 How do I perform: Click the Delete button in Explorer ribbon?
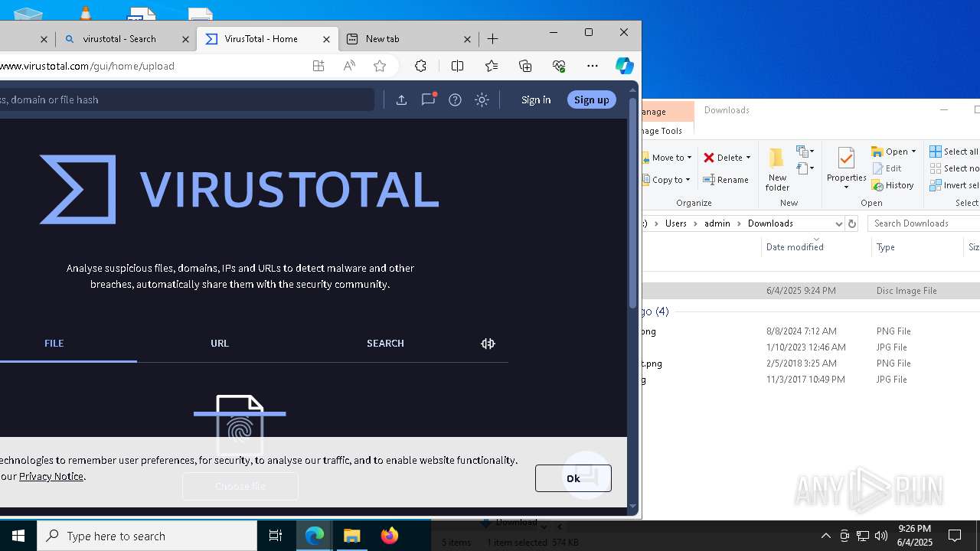coord(724,158)
